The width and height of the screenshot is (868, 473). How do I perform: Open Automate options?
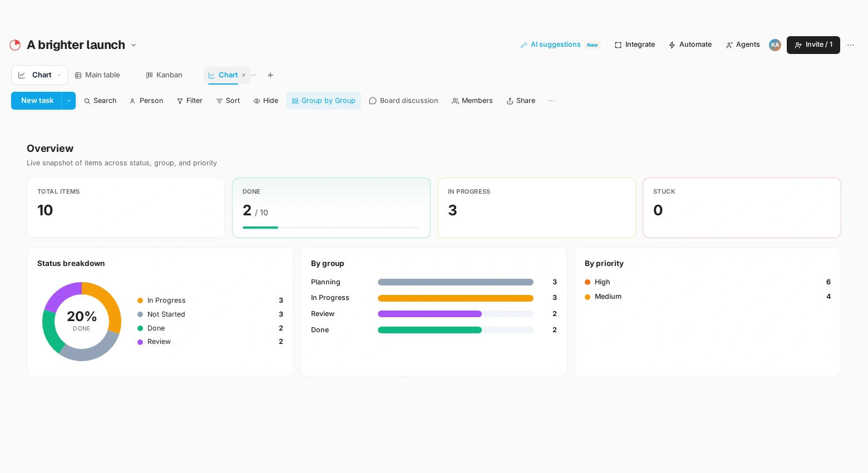pyautogui.click(x=690, y=45)
